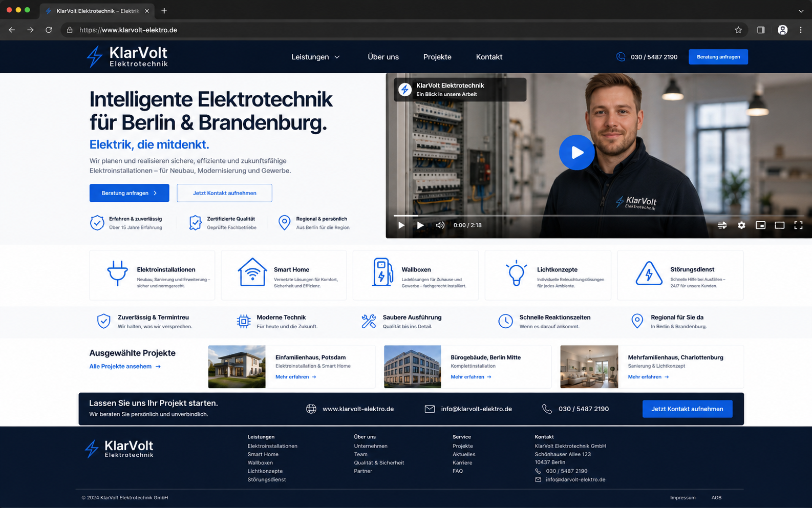Open the video chapters list icon
Viewport: 812px width, 508px height.
click(722, 225)
